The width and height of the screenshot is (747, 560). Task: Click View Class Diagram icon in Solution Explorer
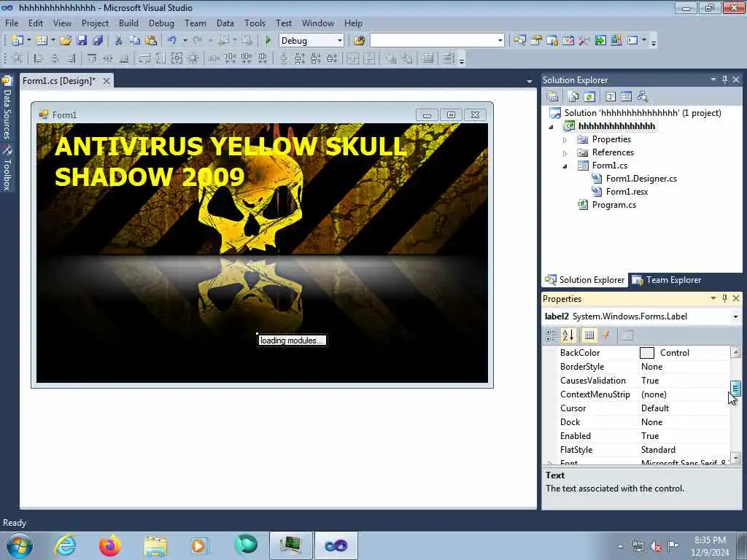[x=643, y=97]
